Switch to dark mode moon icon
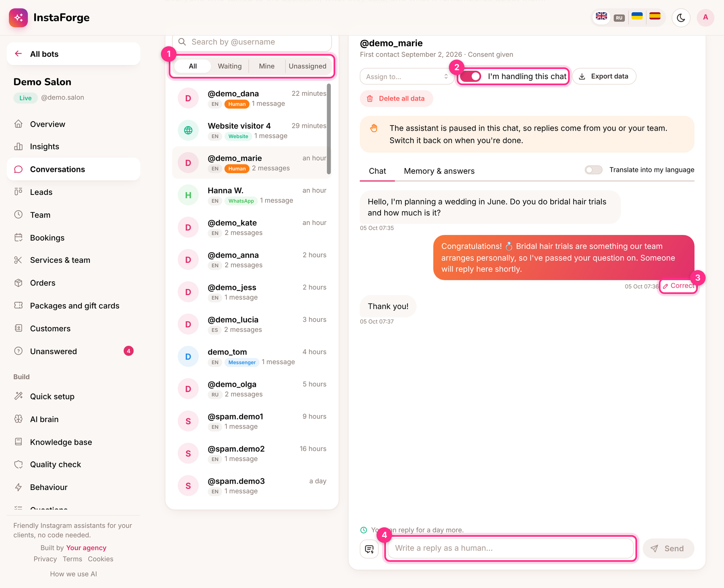The image size is (724, 588). [x=681, y=17]
